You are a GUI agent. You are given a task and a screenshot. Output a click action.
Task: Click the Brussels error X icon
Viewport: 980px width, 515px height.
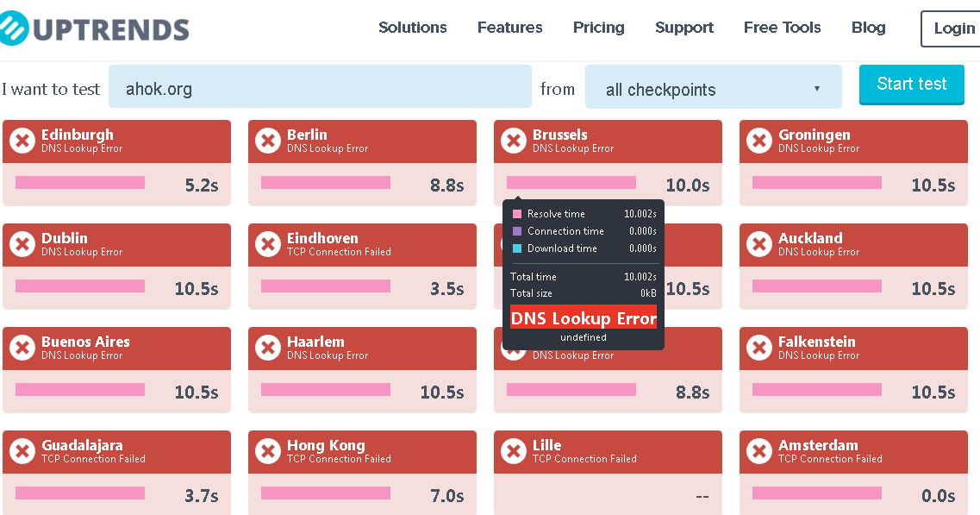pos(513,141)
